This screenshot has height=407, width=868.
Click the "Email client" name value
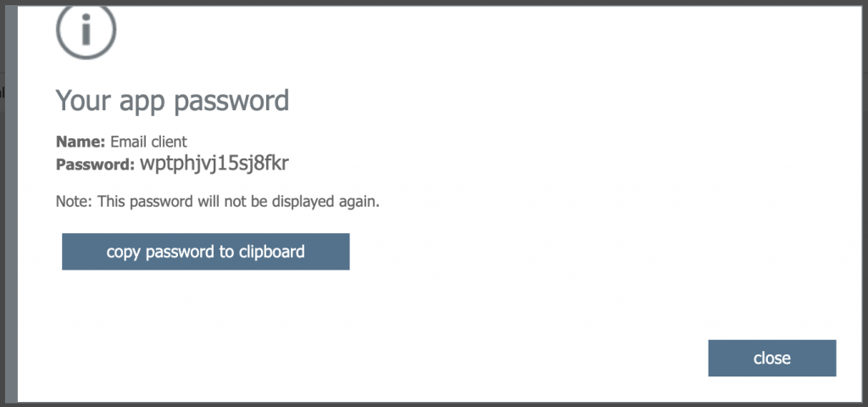click(149, 142)
